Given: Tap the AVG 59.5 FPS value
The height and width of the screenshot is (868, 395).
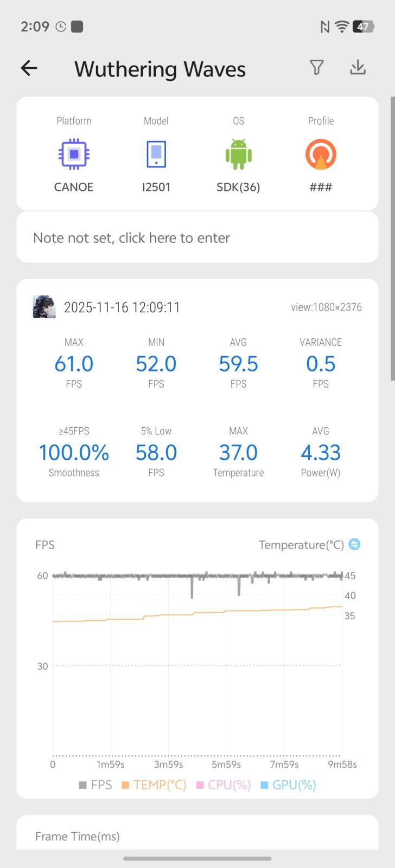Looking at the screenshot, I should click(238, 364).
